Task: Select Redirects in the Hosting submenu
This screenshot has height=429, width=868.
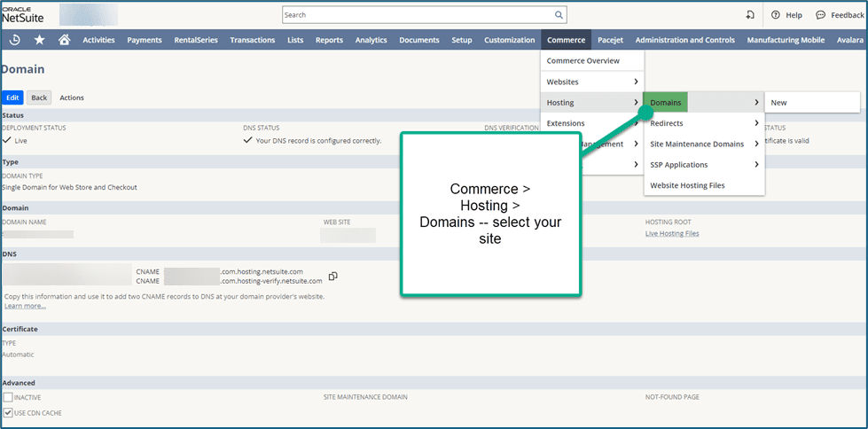Action: coord(704,123)
